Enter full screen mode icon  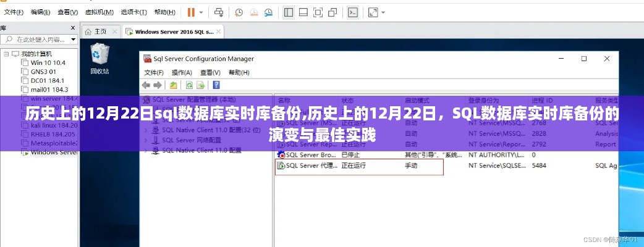pyautogui.click(x=318, y=12)
